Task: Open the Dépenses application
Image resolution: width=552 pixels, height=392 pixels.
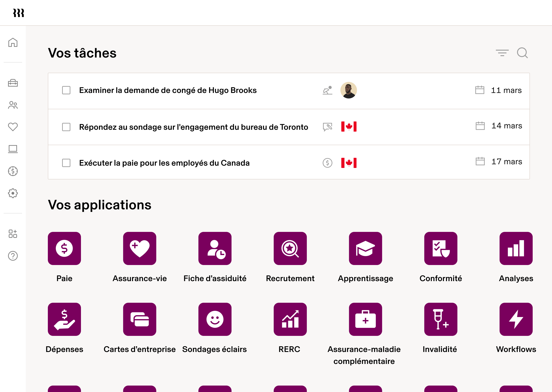Action: click(x=64, y=319)
